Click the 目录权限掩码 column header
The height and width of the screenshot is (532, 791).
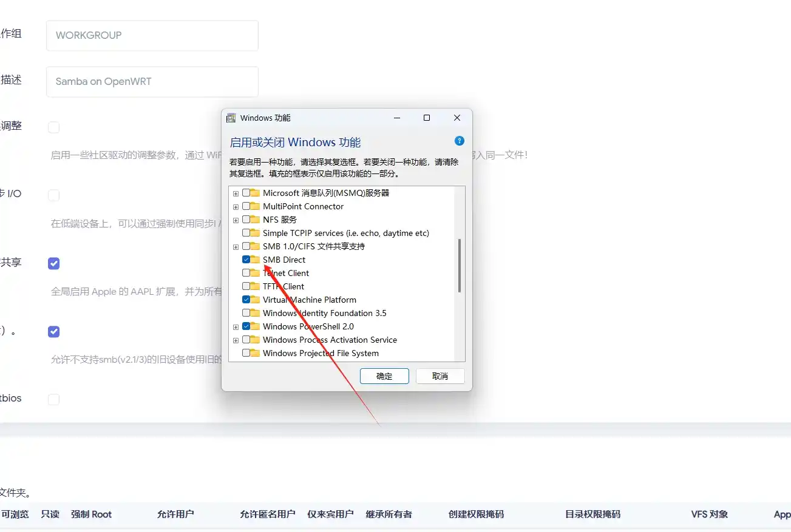point(593,514)
